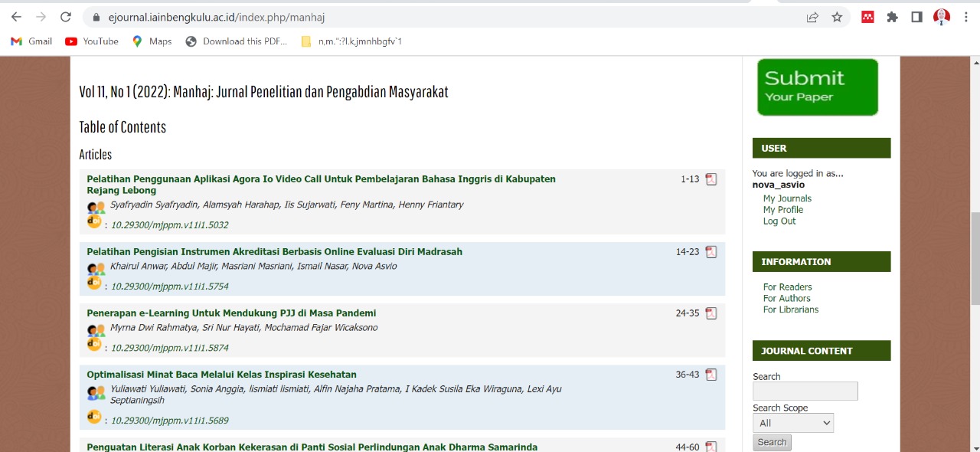980x452 pixels.
Task: Click in the journal Search text field
Action: coord(805,391)
